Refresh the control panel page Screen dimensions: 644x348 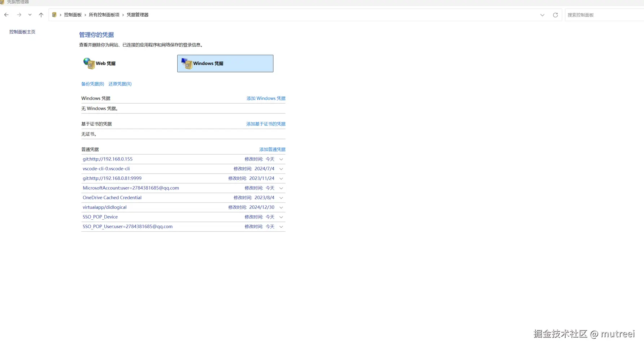click(555, 15)
